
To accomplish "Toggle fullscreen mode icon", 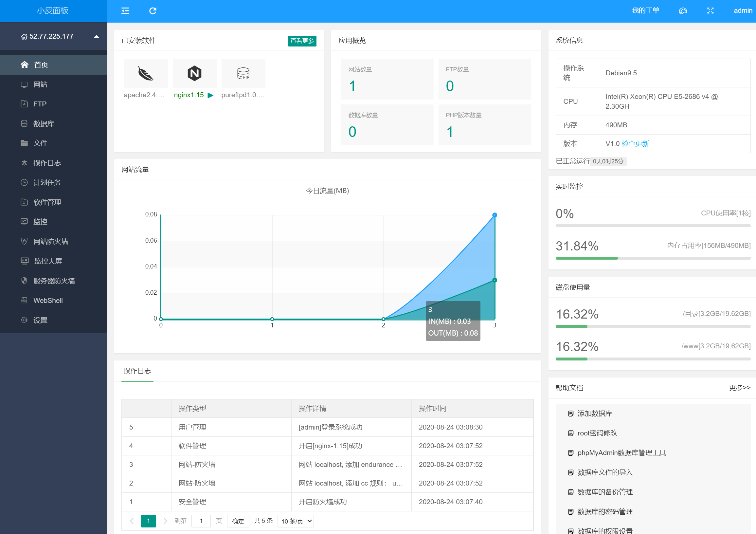I will [710, 11].
